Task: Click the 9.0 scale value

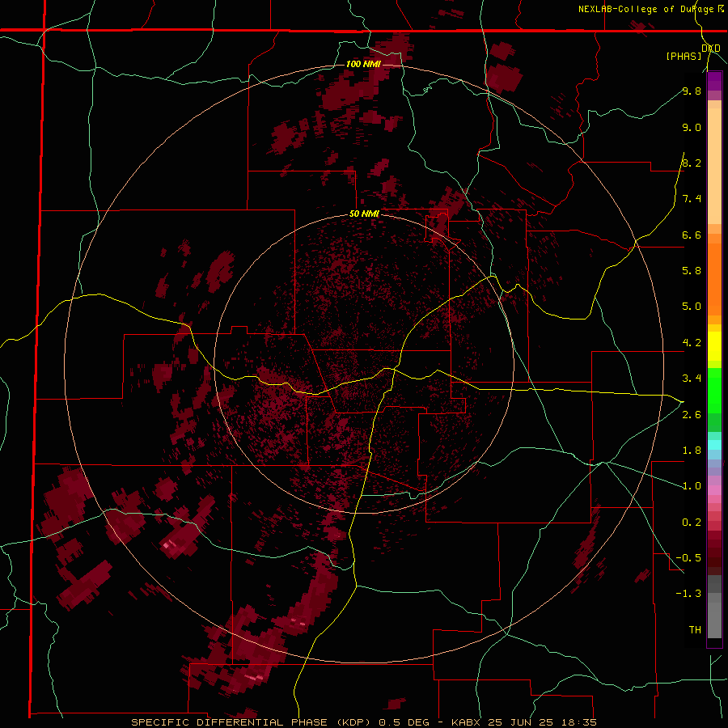Action: 692,127
